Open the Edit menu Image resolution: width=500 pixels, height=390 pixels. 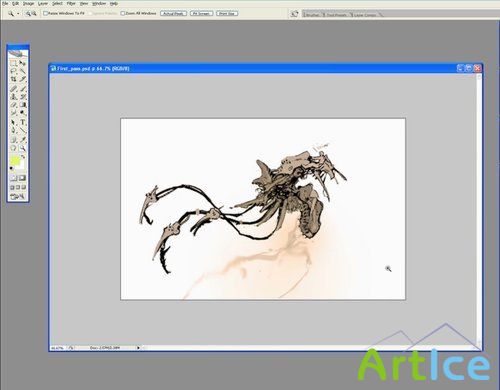pyautogui.click(x=15, y=3)
